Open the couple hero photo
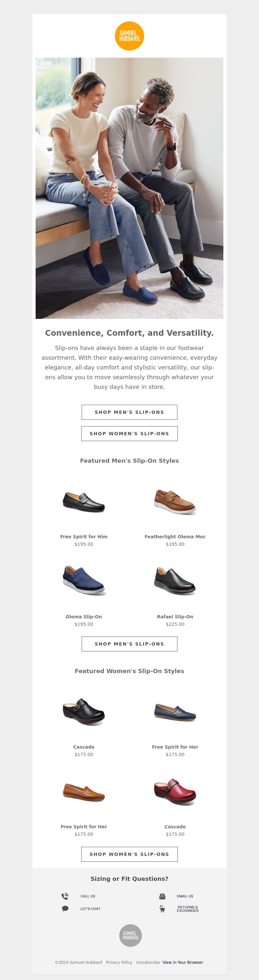 point(129,188)
